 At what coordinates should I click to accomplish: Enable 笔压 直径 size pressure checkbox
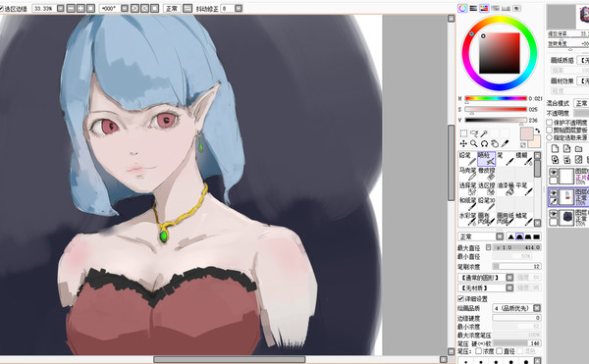499,351
